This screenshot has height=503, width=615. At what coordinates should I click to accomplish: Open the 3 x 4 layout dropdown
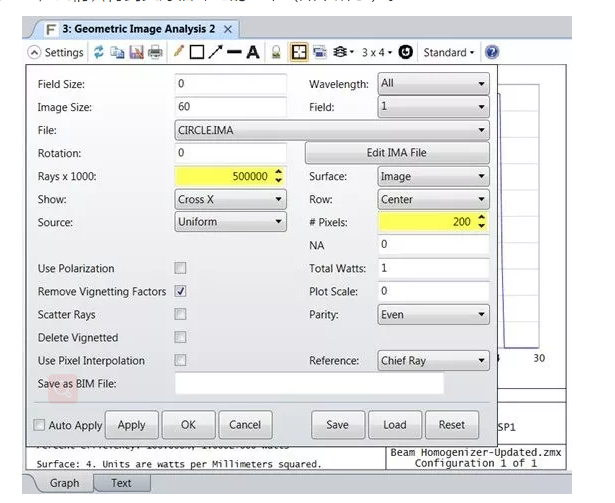pyautogui.click(x=377, y=52)
